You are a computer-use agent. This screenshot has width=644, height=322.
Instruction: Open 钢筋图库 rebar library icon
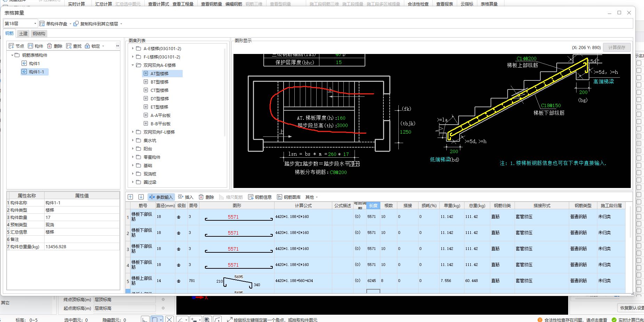click(279, 197)
